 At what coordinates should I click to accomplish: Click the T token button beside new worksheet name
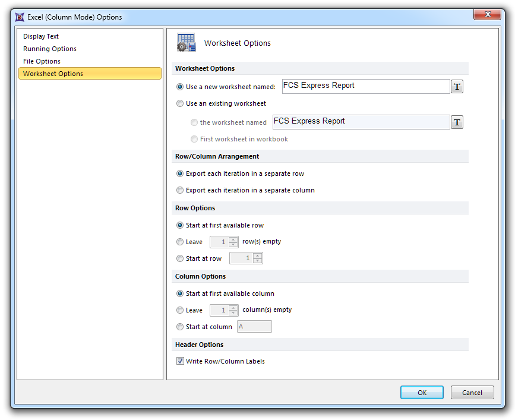[x=457, y=87]
